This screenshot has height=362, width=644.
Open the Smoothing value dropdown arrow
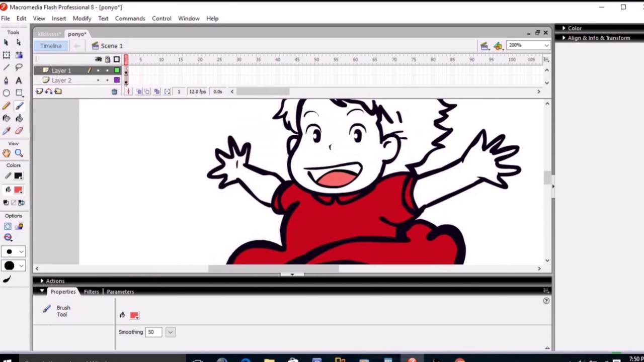click(171, 332)
